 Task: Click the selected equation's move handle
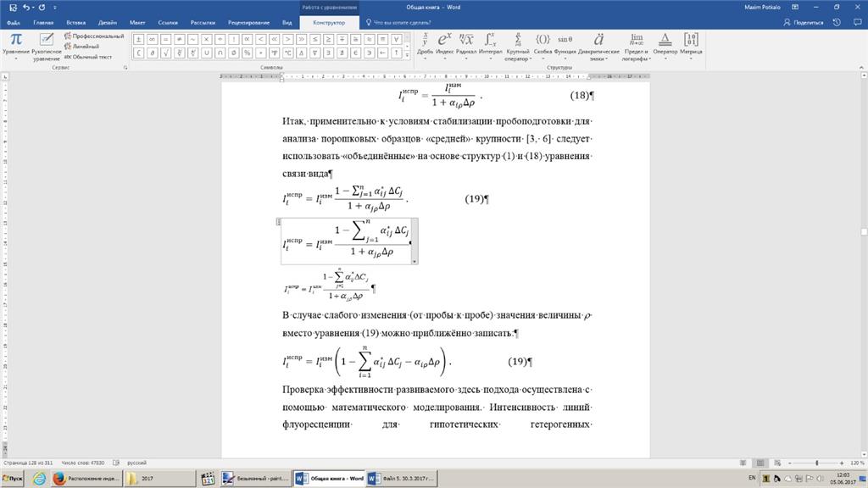click(x=278, y=222)
